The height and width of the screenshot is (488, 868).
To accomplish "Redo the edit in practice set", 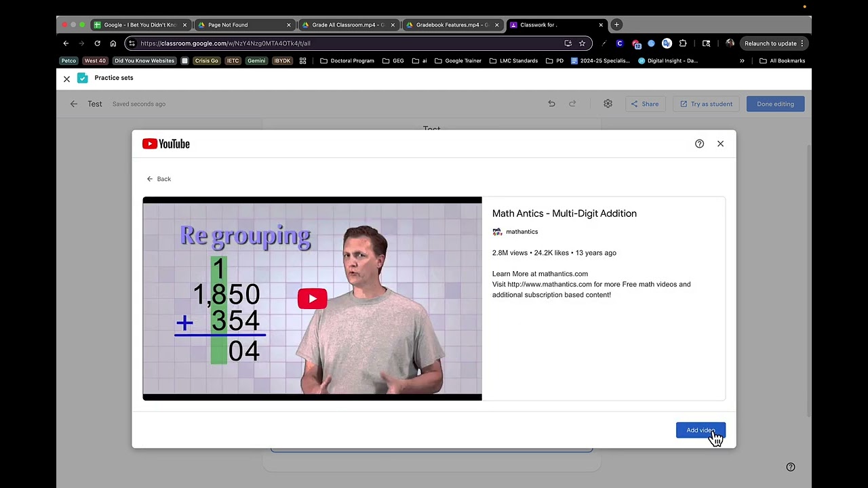I will tap(572, 104).
